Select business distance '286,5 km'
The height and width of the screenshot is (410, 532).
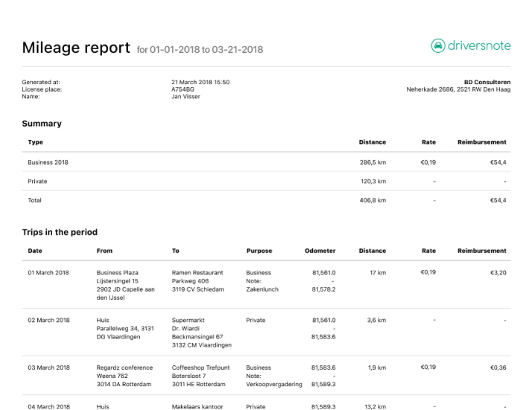[373, 163]
